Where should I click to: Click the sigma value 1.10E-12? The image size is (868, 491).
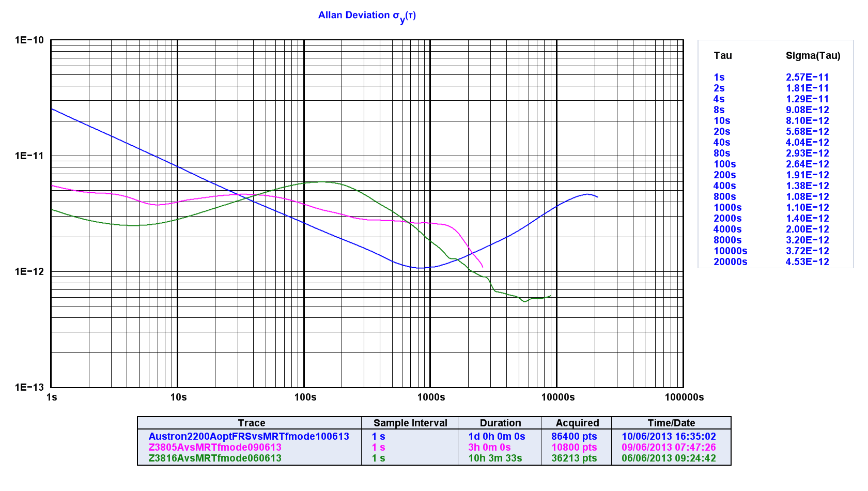(x=807, y=207)
